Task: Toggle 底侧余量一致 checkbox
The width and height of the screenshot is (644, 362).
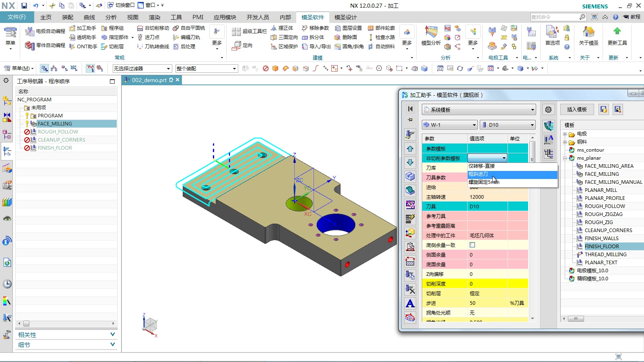Action: (472, 245)
